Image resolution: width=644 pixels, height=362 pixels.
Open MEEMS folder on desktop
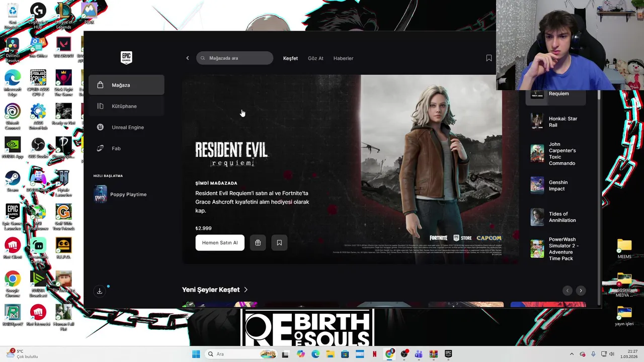624,248
